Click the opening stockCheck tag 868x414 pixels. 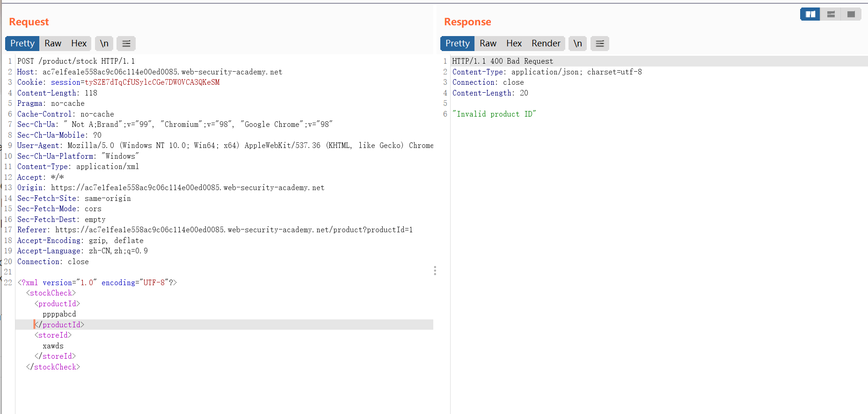(x=51, y=293)
